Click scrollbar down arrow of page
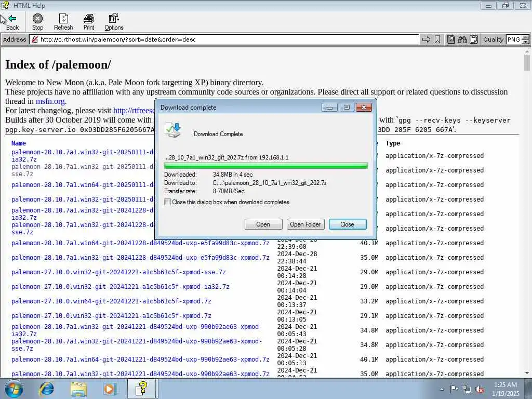Image resolution: width=532 pixels, height=399 pixels. tap(527, 373)
